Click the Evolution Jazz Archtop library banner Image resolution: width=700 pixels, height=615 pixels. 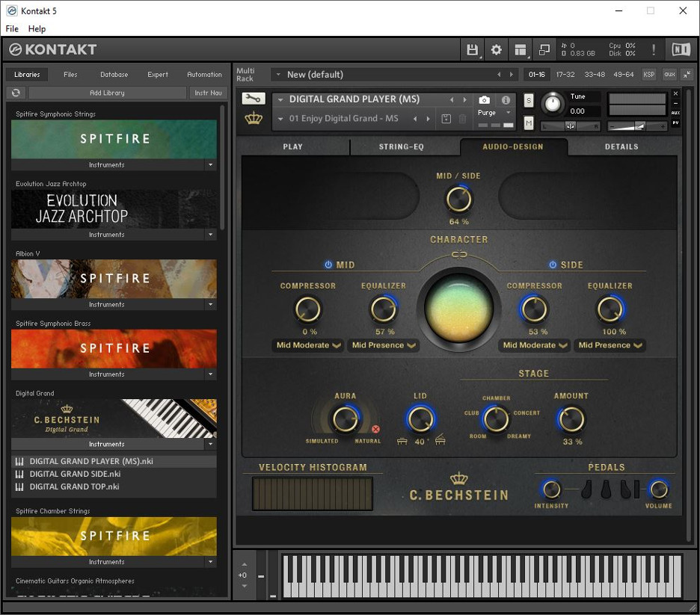tap(114, 209)
